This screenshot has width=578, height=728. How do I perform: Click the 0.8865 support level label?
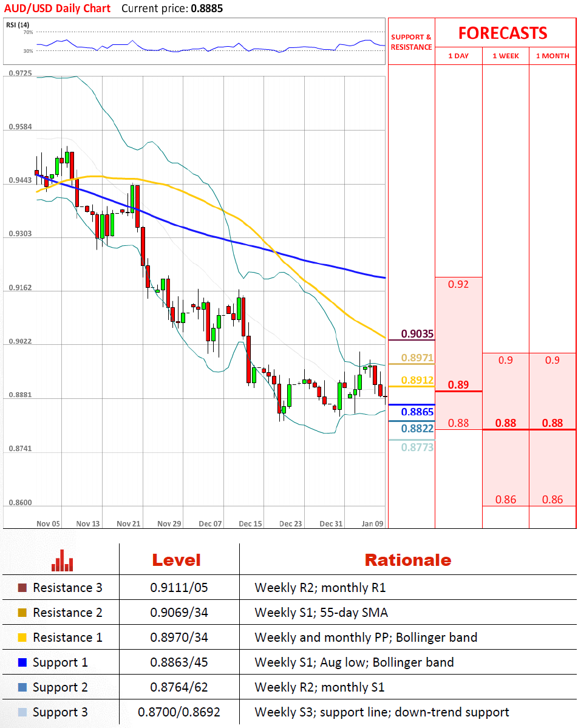(417, 412)
